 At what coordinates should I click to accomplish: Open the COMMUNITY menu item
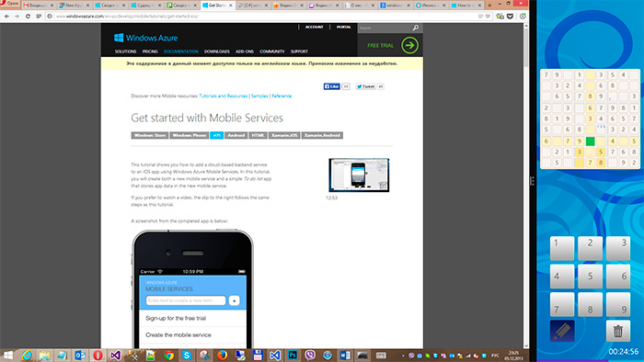pyautogui.click(x=272, y=51)
